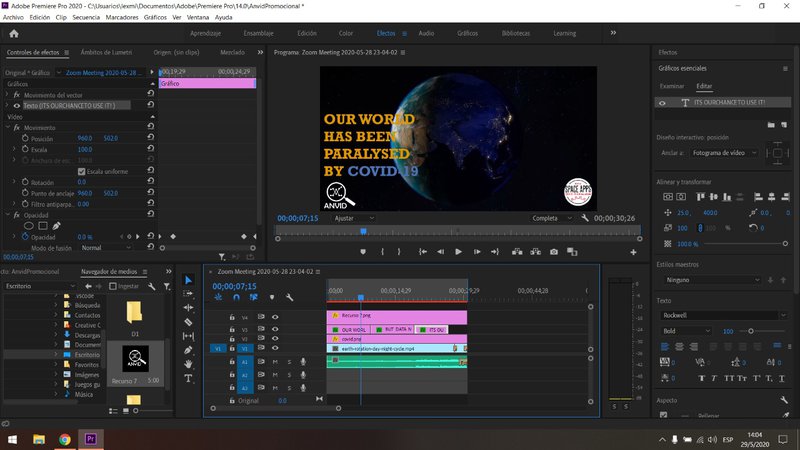Select the Pen tool in the timeline toolbox
The width and height of the screenshot is (800, 450).
tap(188, 350)
